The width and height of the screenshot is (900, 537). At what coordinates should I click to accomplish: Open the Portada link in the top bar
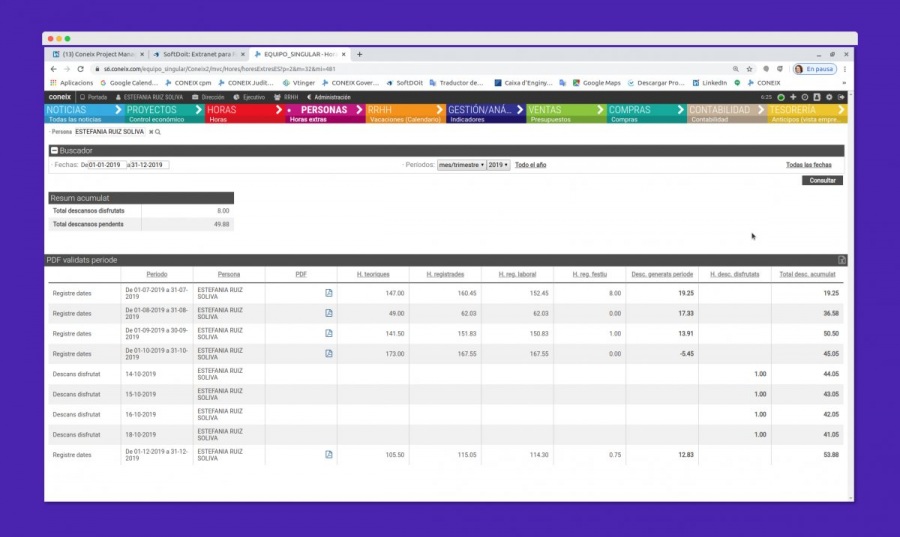[94, 98]
